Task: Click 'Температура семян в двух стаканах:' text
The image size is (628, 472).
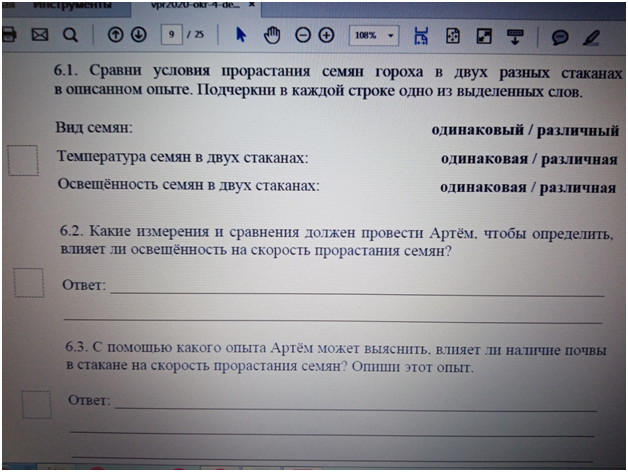Action: point(183,157)
